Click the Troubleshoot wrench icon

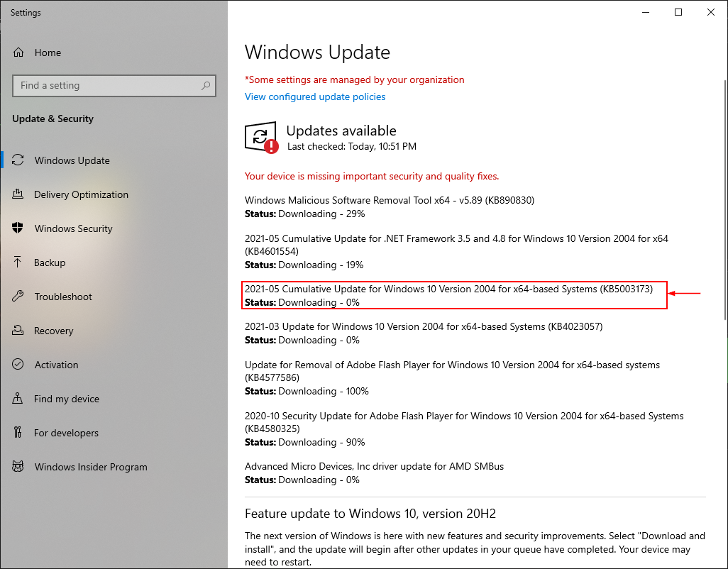pyautogui.click(x=19, y=297)
